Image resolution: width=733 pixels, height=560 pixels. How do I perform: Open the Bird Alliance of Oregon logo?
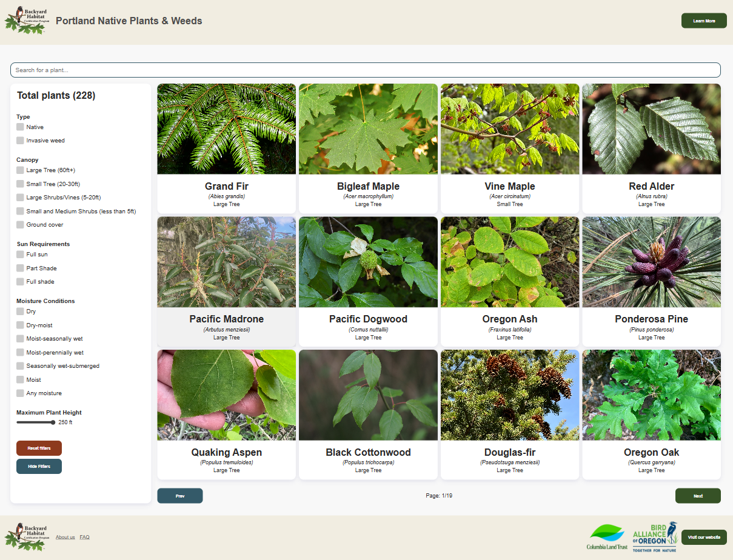point(655,537)
